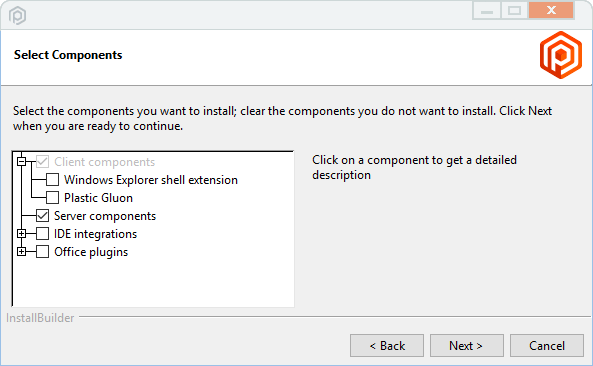The width and height of the screenshot is (593, 366).
Task: Cancel the installation
Action: coord(547,346)
